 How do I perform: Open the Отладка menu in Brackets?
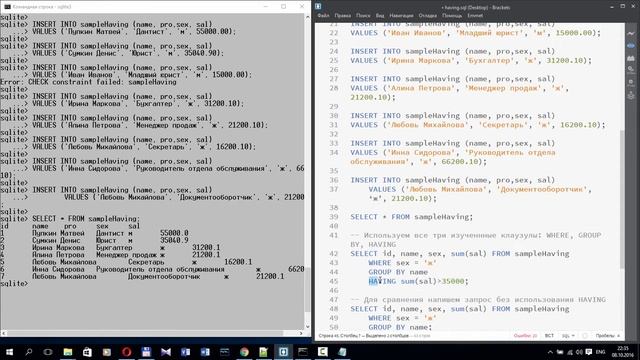click(427, 16)
